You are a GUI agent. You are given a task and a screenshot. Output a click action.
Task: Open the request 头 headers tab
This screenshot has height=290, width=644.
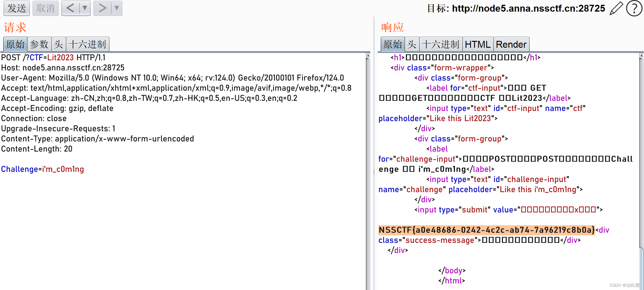58,44
